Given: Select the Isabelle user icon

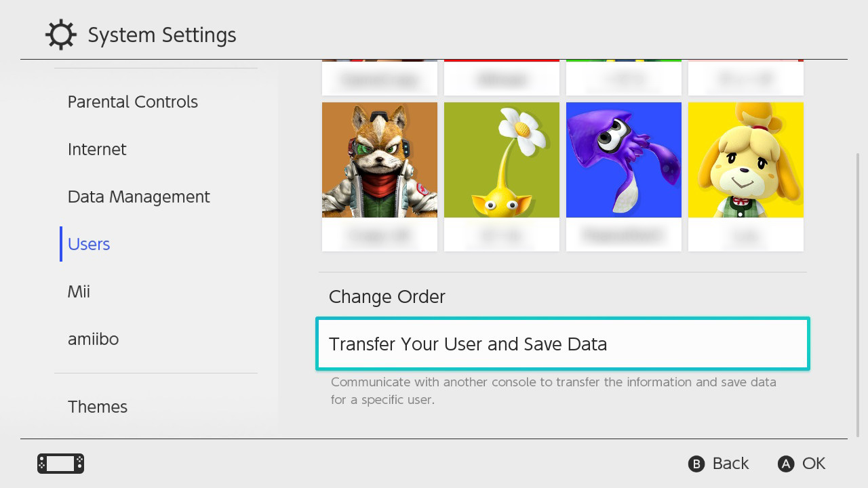Looking at the screenshot, I should pos(746,160).
